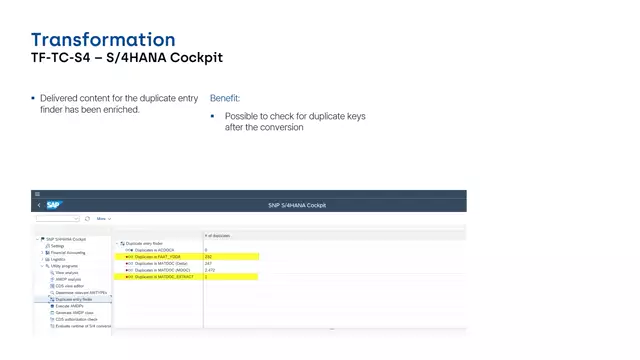
Task: Click the Settings wrench icon
Action: (x=48, y=246)
